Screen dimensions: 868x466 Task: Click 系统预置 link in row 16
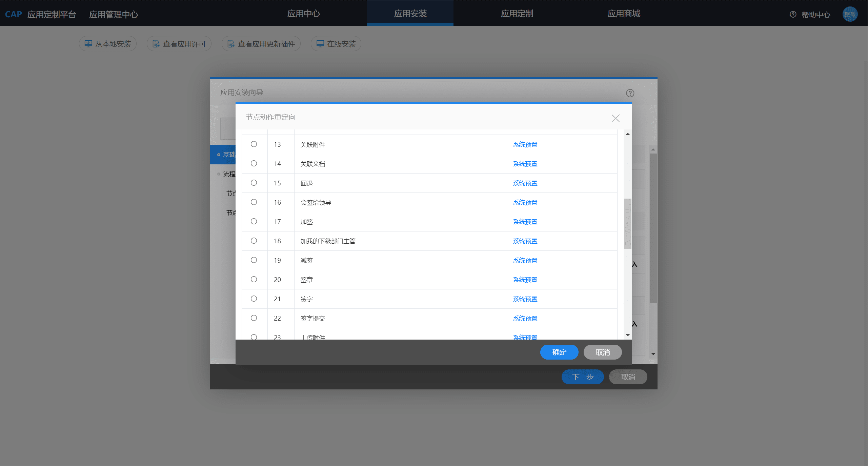click(525, 202)
